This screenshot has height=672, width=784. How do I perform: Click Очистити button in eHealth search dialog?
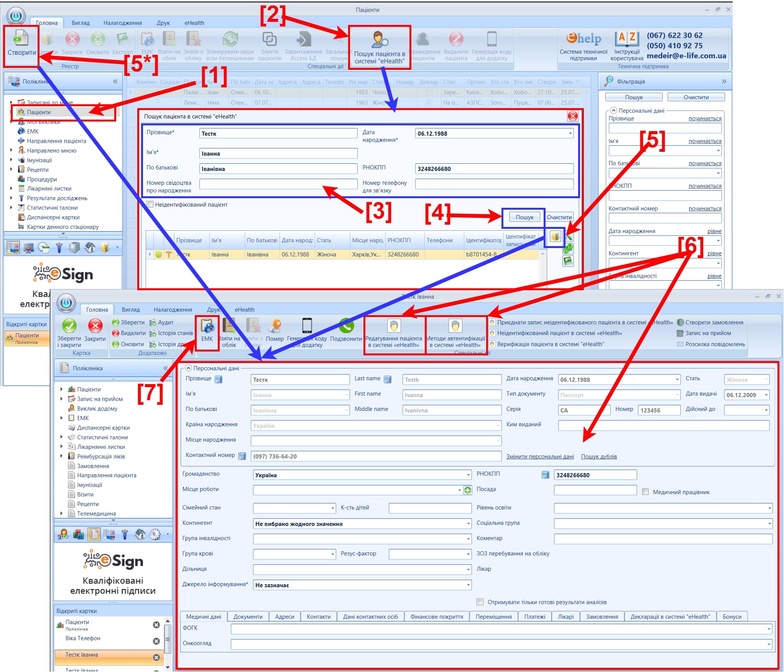tap(559, 217)
